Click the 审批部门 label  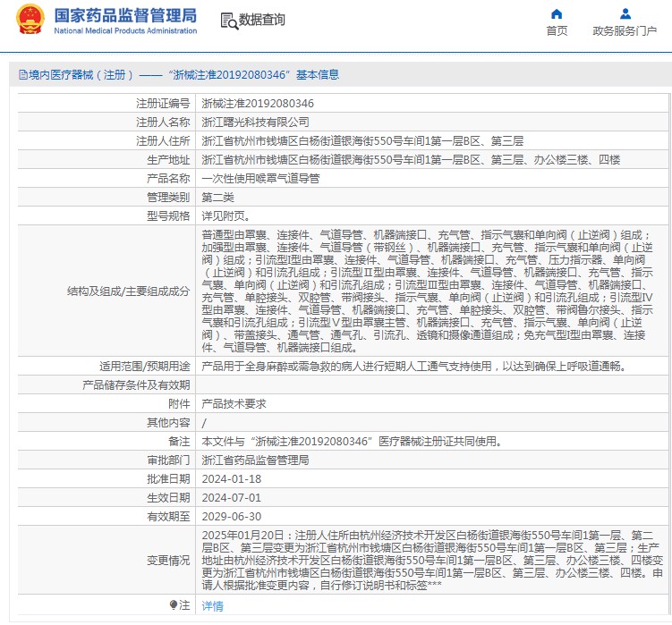point(168,460)
